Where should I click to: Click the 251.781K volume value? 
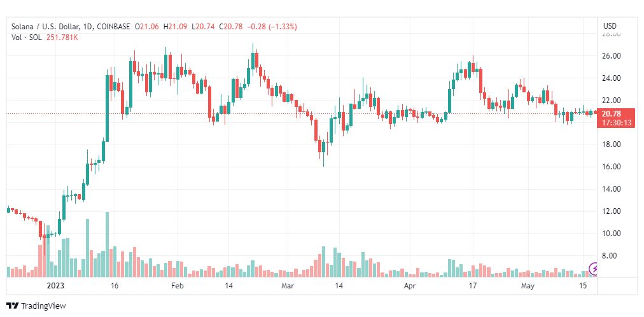62,37
